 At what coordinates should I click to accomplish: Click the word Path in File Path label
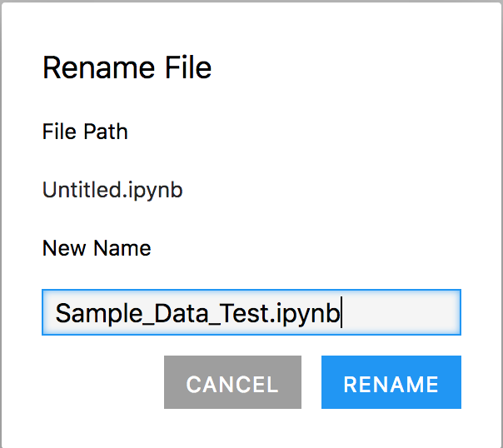point(105,132)
